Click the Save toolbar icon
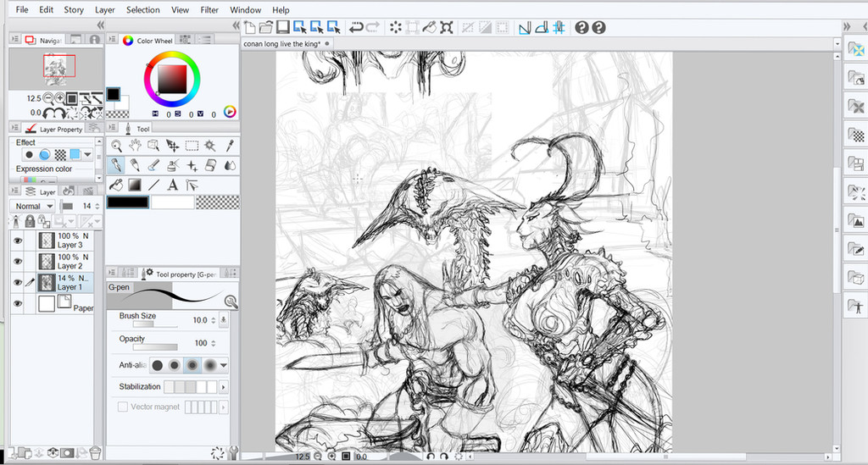Viewport: 868px width, 465px height. (283, 27)
